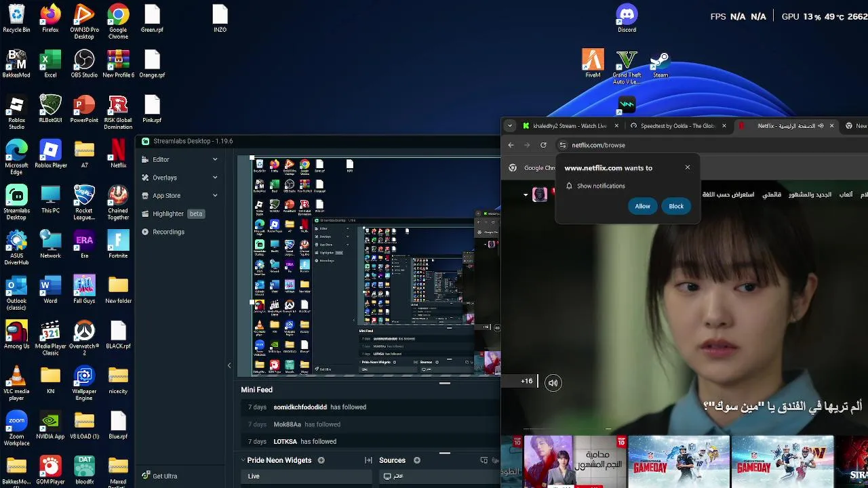Screen dimensions: 868x488
Task: Select the Netflix desktop shortcut
Action: coord(118,154)
